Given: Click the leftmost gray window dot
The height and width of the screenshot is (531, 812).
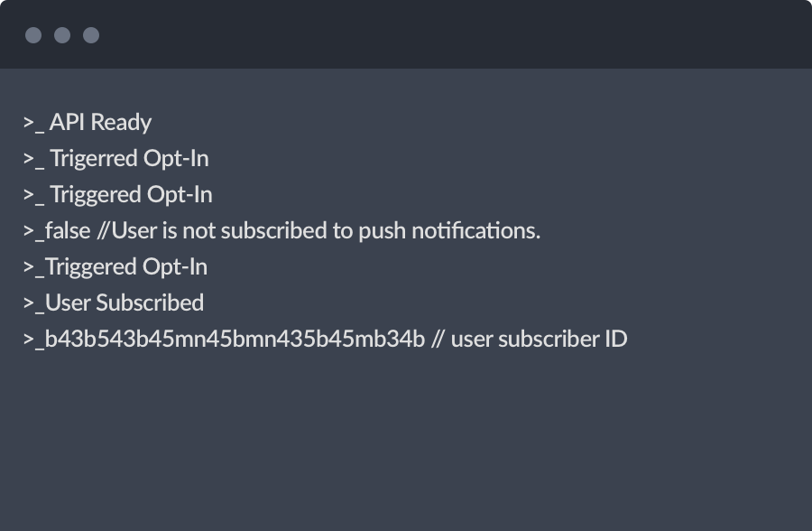Looking at the screenshot, I should (x=33, y=35).
